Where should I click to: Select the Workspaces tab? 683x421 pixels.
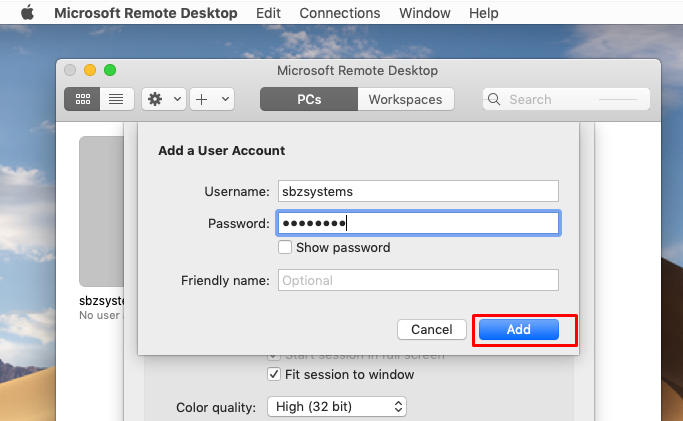click(406, 99)
